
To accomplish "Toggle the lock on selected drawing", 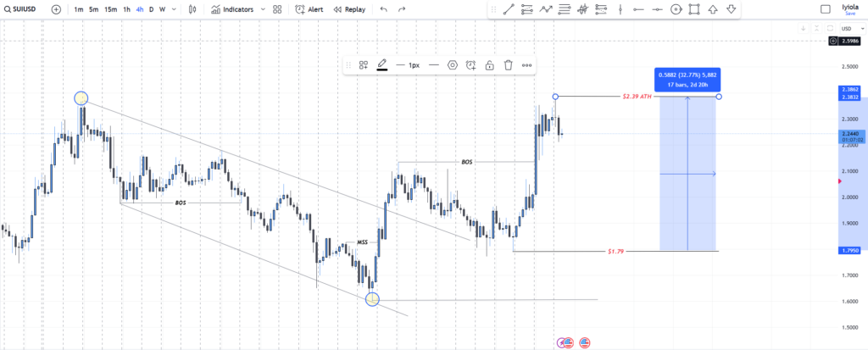I will [x=489, y=65].
